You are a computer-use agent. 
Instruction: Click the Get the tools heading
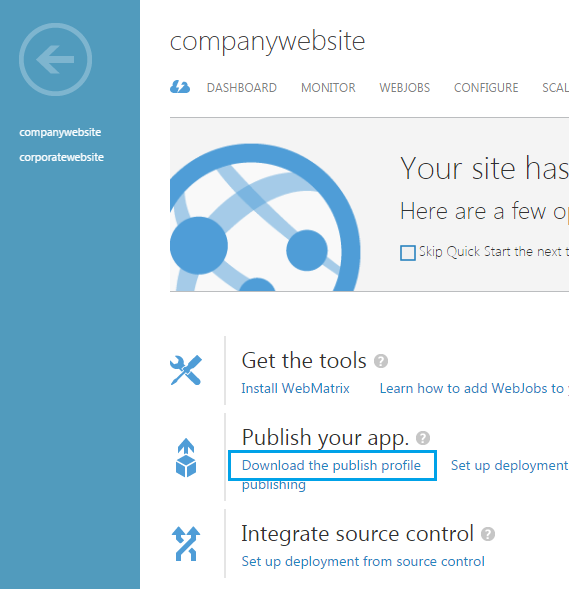pyautogui.click(x=304, y=361)
